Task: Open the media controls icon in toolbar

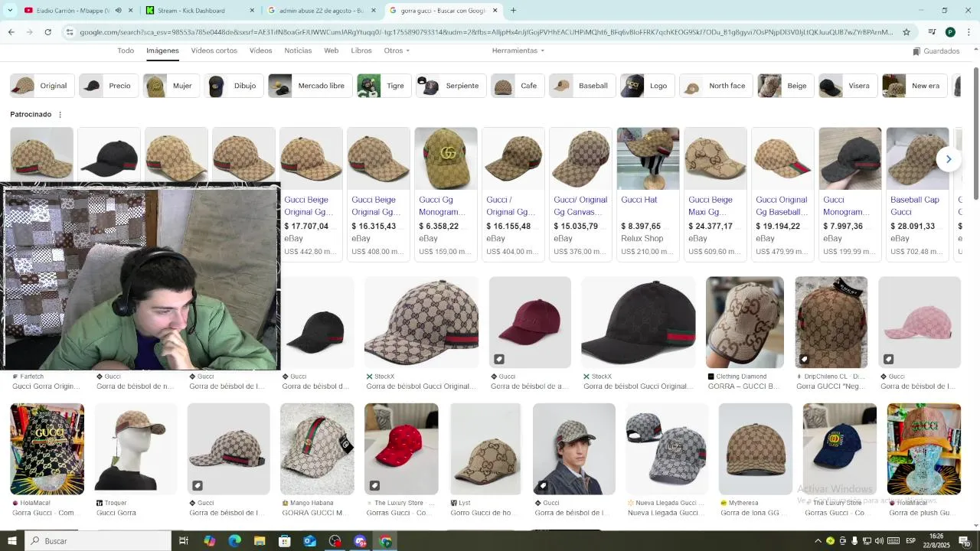Action: point(932,32)
